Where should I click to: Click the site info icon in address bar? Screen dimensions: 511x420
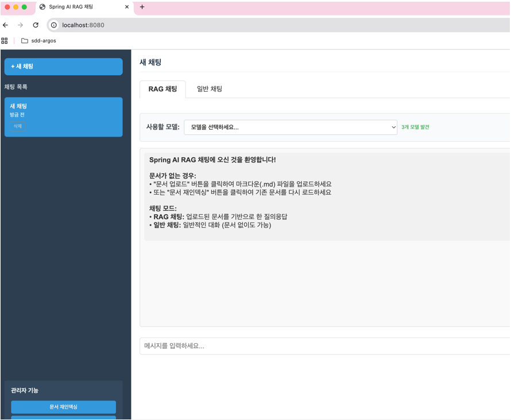(x=53, y=25)
